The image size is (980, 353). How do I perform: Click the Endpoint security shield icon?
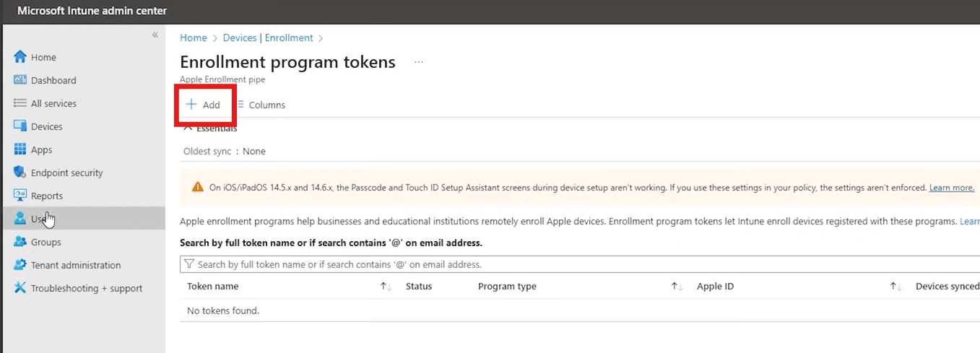tap(19, 173)
